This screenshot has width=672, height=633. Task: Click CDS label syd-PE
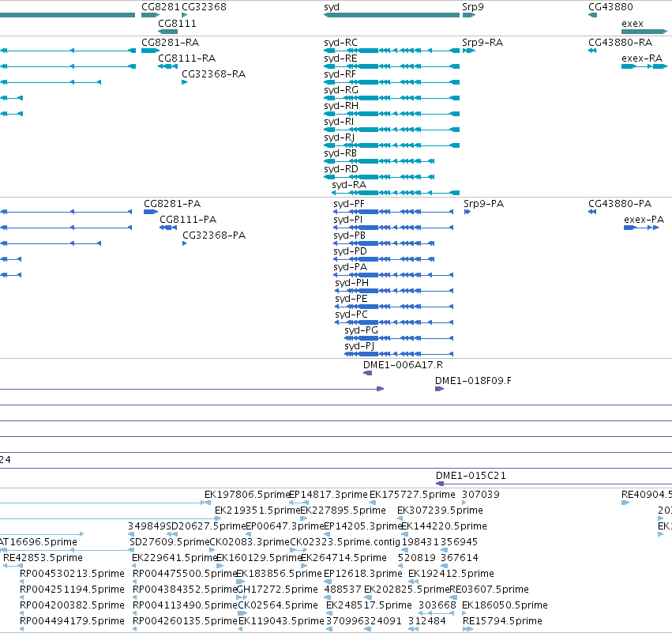tap(351, 300)
